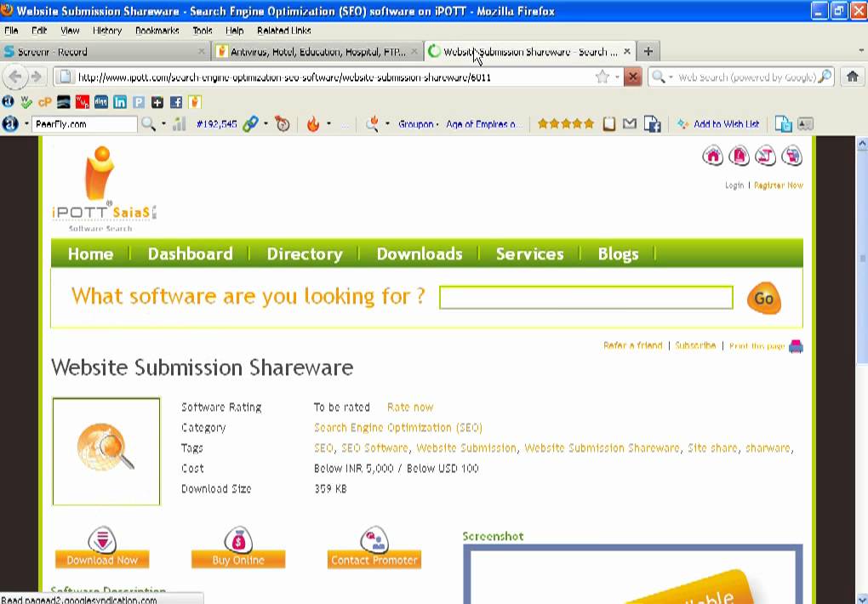Open the cPanel bookmark icon

[45, 102]
